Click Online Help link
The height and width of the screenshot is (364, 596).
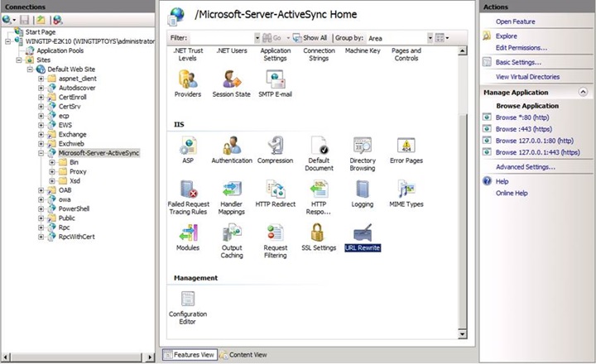click(512, 193)
